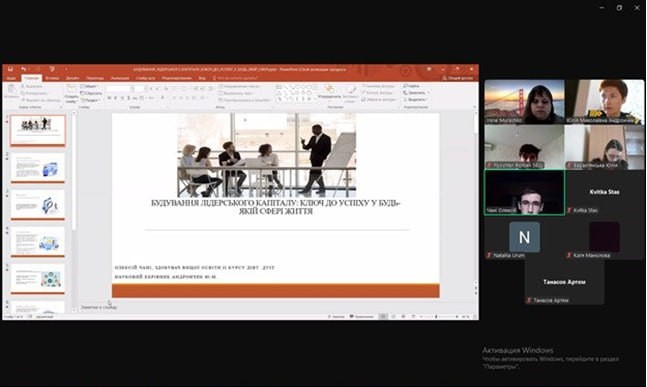Toggle Notes pane in the status bar
The image size is (647, 387).
[x=336, y=316]
